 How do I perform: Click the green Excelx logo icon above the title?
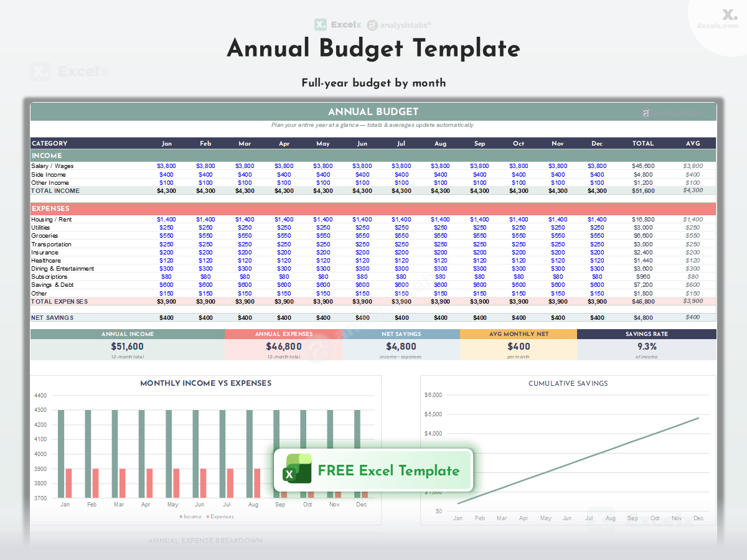tap(321, 25)
